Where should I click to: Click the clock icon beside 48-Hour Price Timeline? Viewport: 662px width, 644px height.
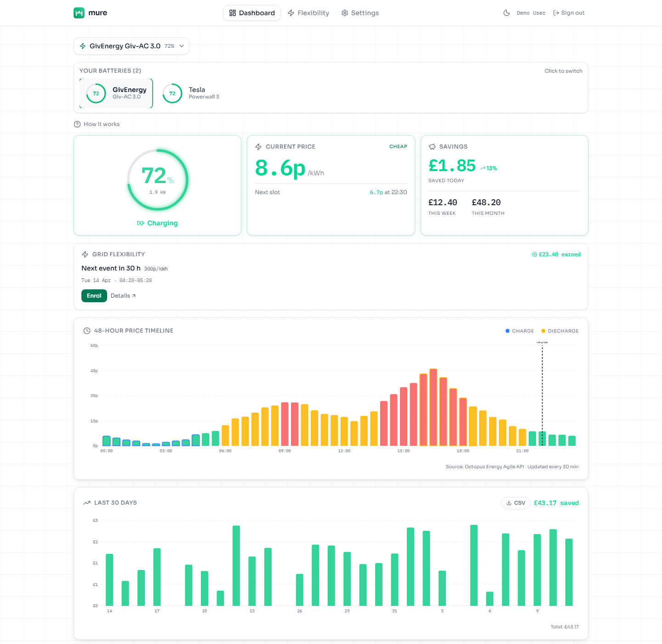point(86,330)
